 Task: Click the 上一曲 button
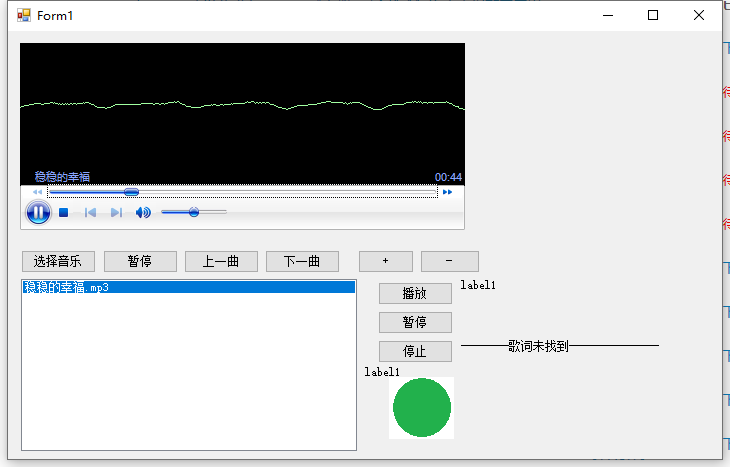coord(221,261)
